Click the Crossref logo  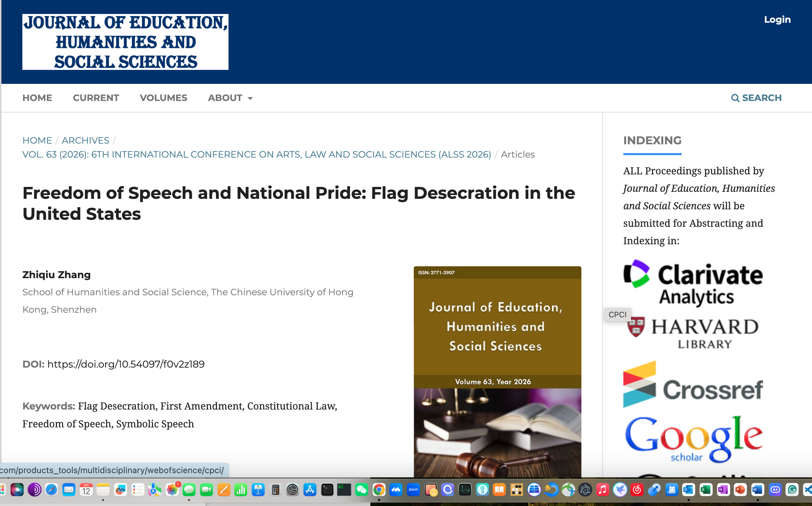693,384
